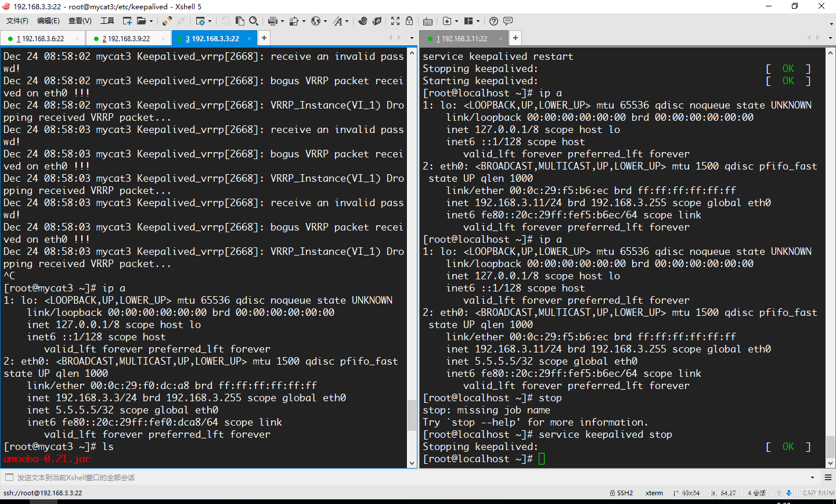Open the 编辑(E) menu
836x504 pixels.
[48, 21]
